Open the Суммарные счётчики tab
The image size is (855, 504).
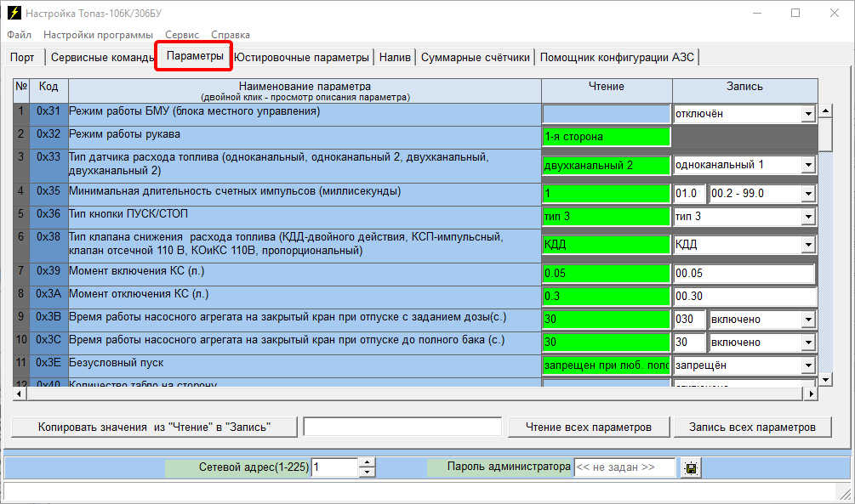tap(476, 57)
